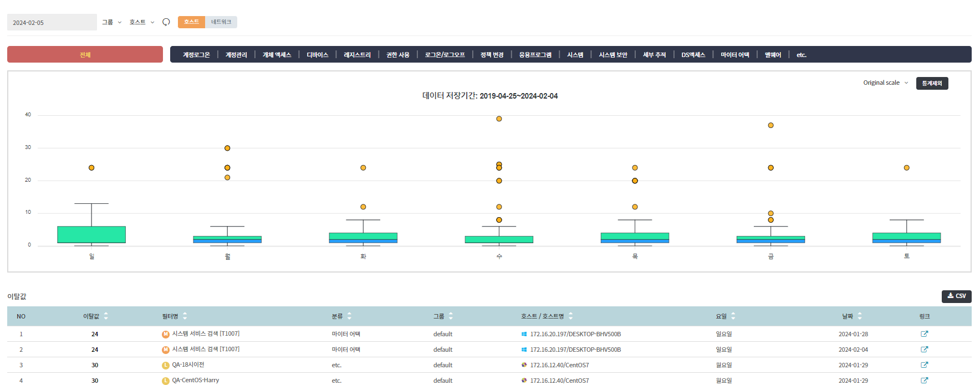The height and width of the screenshot is (385, 980).
Task: Click the date field showing 2024-02-05
Action: (52, 23)
